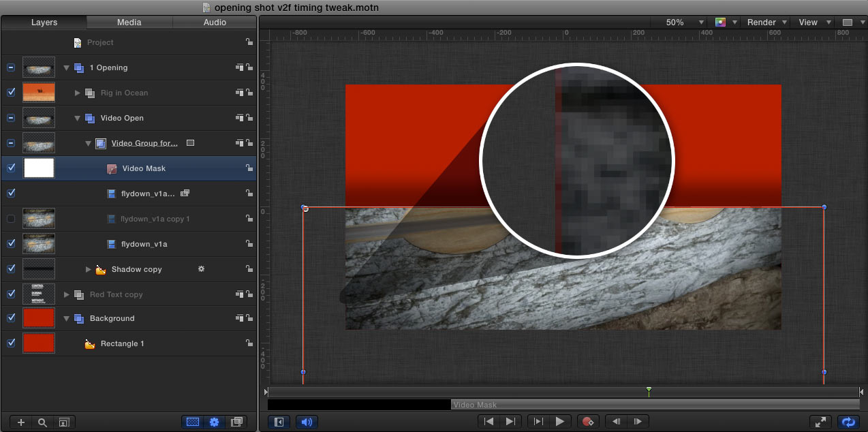Enable loop playback button
Screen dimensions: 868x432
(848, 422)
